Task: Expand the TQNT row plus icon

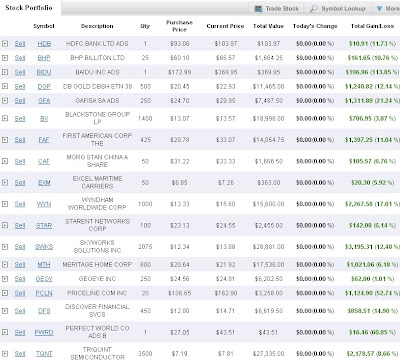Action: 5,353
